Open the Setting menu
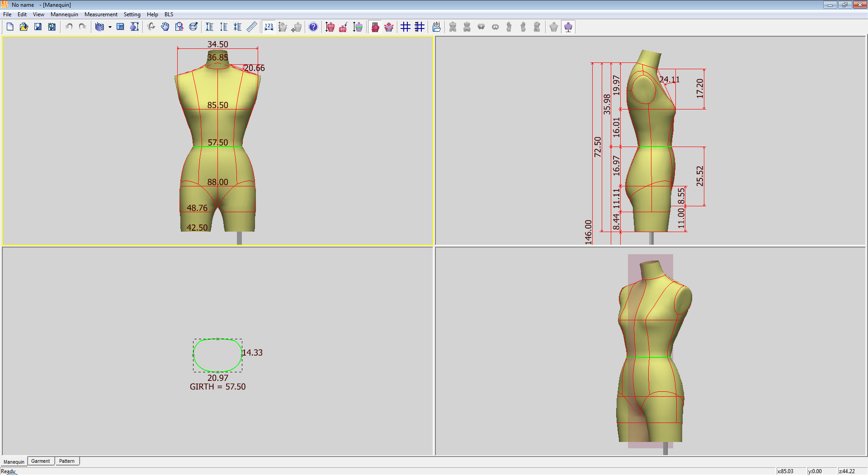This screenshot has height=475, width=868. pyautogui.click(x=132, y=14)
